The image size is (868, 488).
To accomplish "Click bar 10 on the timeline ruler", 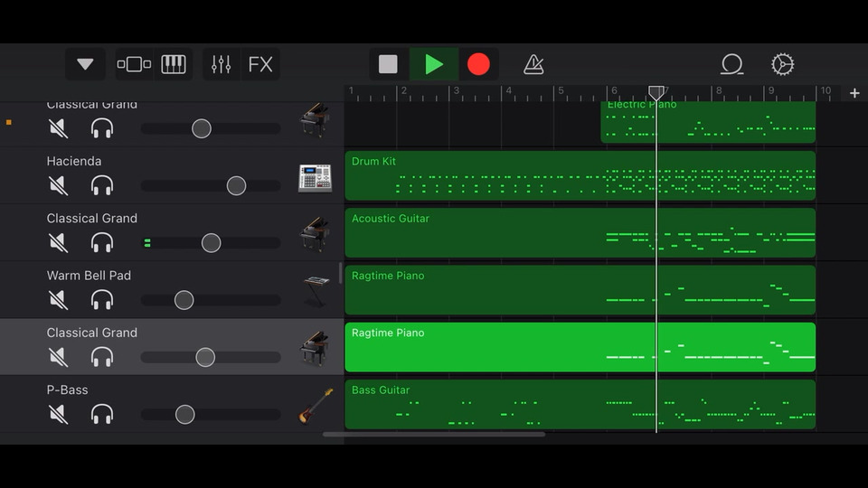I will [826, 90].
